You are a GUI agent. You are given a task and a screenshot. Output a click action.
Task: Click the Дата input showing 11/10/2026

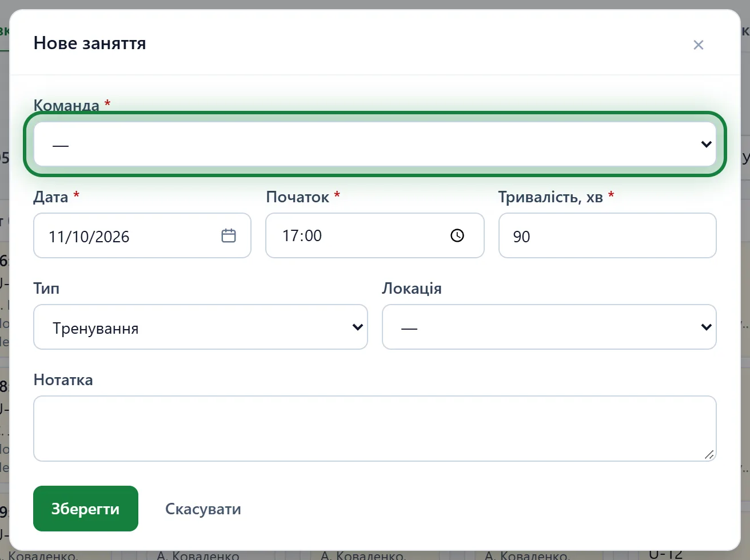142,235
